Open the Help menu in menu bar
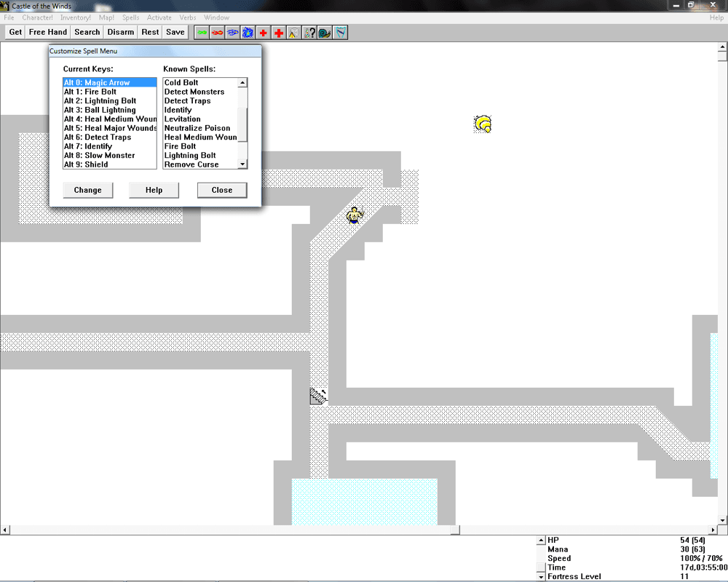 pos(716,17)
